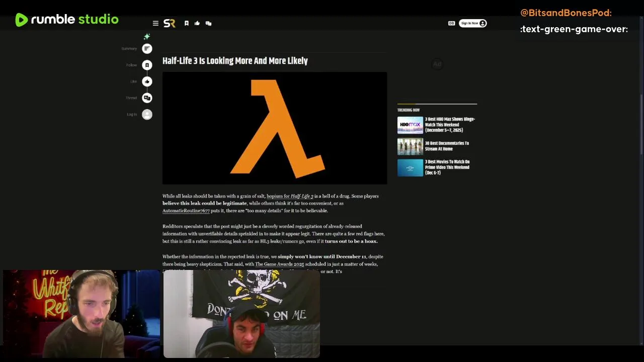Click the bold 'turns out to be a hoax' text
Screen dimensions: 644x362
tap(351, 241)
